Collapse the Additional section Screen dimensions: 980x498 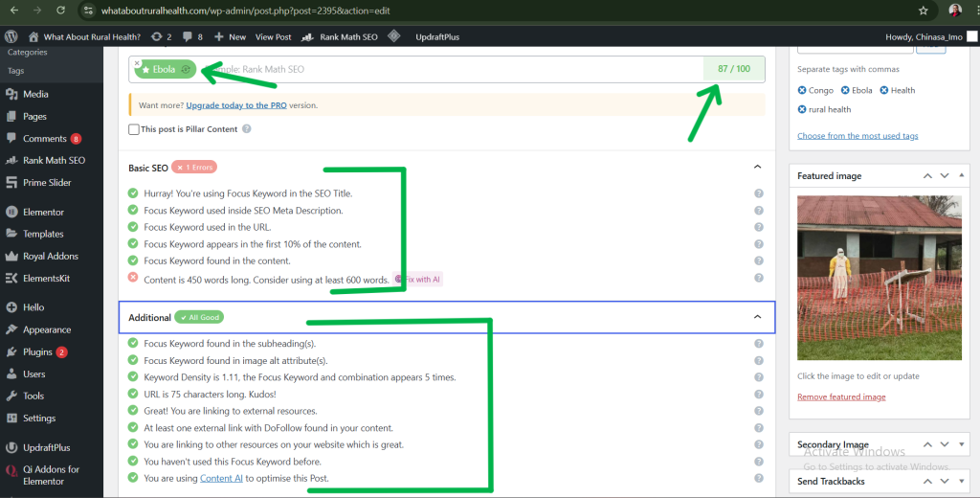[x=757, y=317]
